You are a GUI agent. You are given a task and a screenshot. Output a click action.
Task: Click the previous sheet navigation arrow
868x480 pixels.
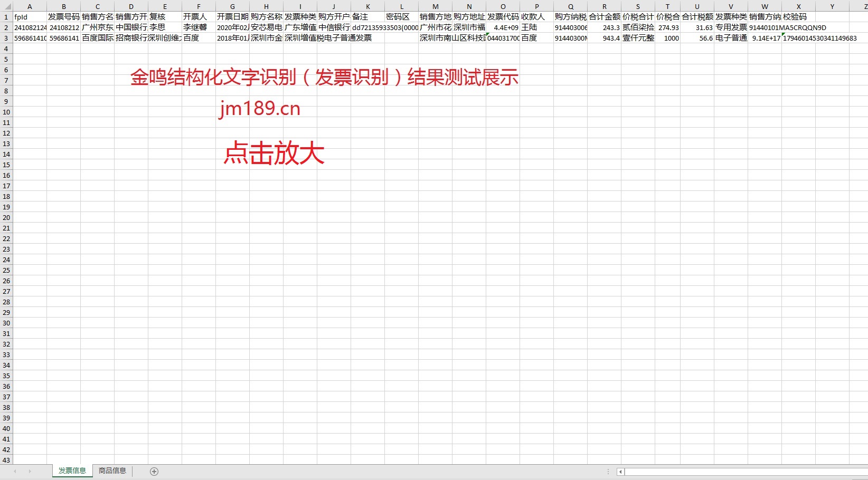coord(15,472)
